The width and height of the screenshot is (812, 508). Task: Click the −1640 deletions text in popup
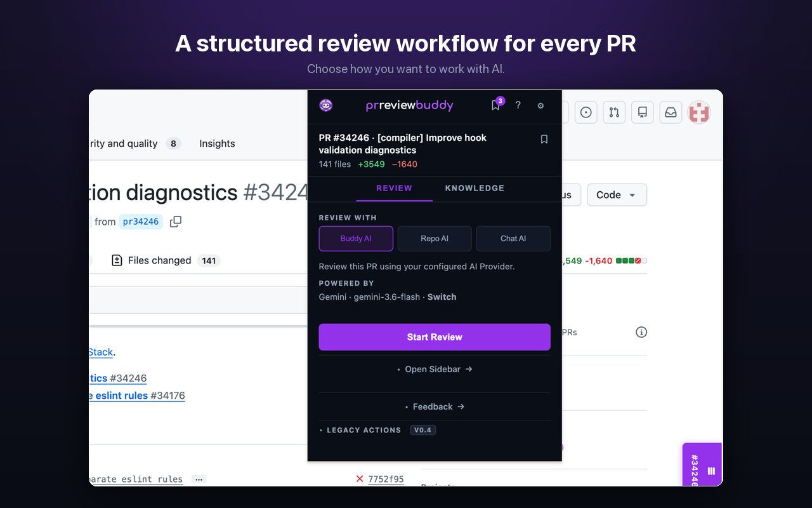[405, 164]
